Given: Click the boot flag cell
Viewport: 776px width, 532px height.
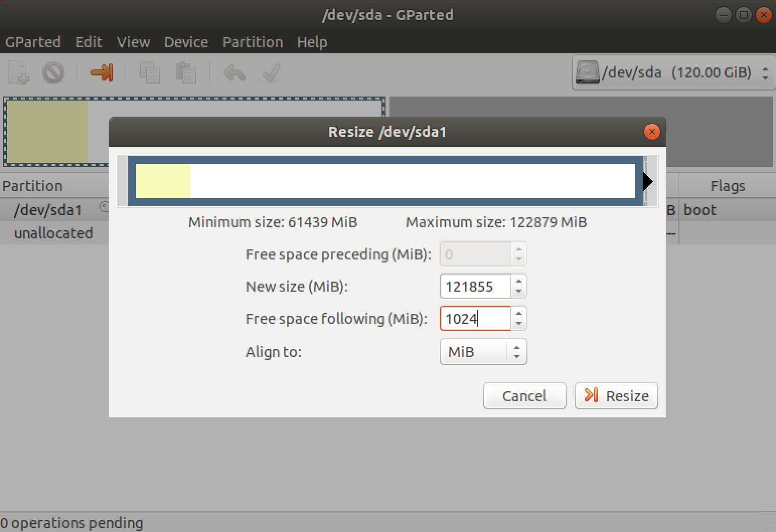Looking at the screenshot, I should click(x=700, y=210).
